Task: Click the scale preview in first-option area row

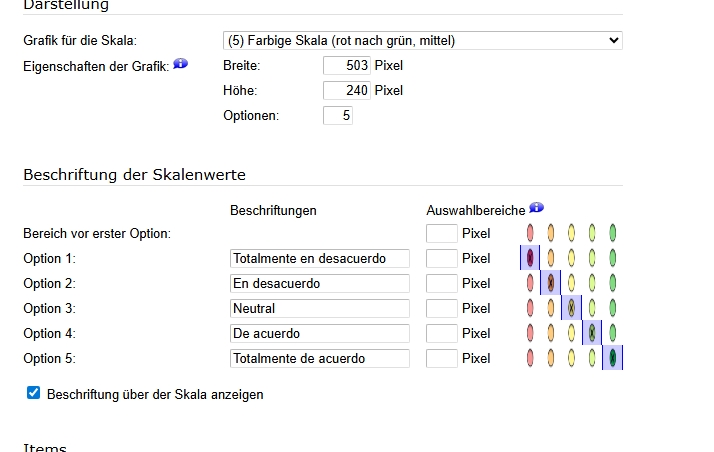Action: point(571,233)
